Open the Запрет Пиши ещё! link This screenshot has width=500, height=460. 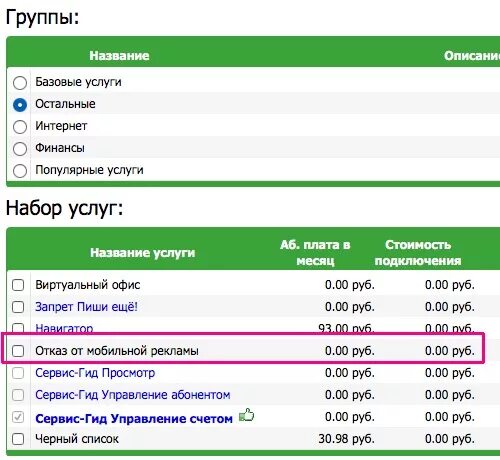click(x=86, y=307)
